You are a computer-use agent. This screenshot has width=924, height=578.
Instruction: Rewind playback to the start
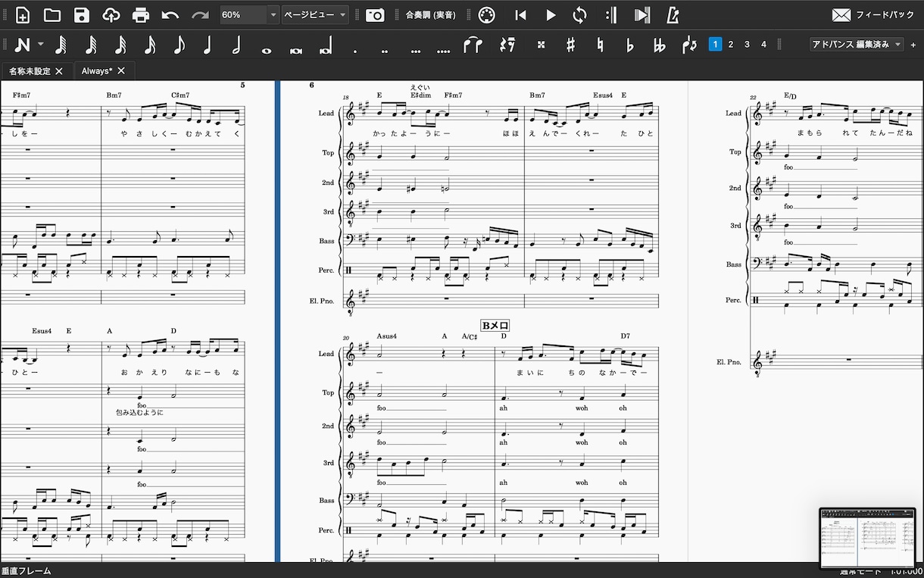pyautogui.click(x=521, y=14)
